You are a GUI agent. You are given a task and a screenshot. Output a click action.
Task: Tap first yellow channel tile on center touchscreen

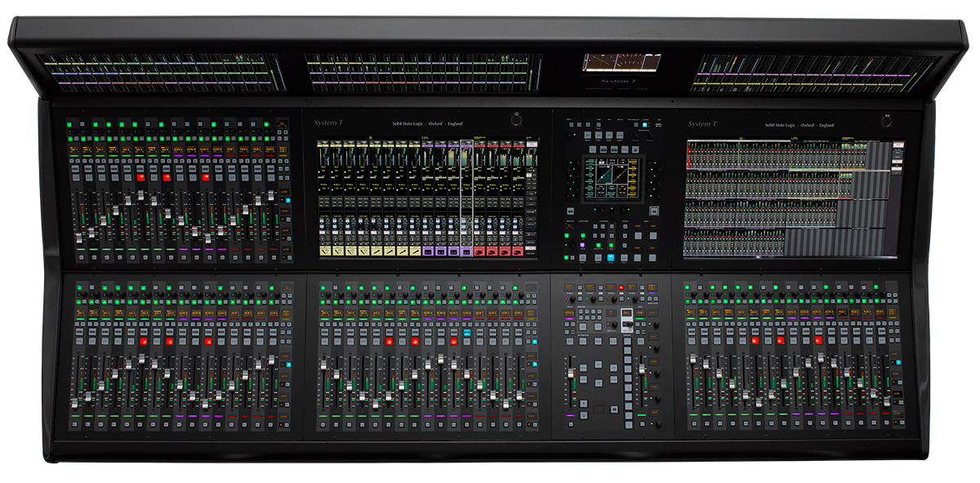(x=325, y=252)
